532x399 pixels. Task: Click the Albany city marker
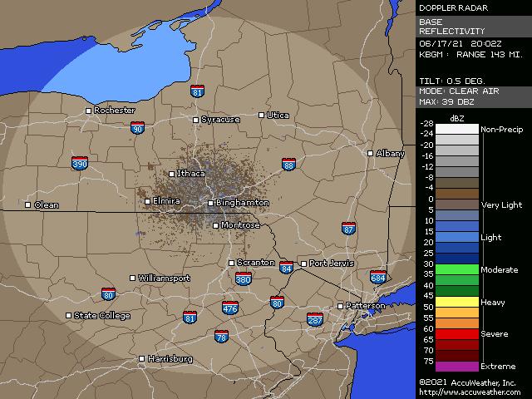click(x=371, y=153)
